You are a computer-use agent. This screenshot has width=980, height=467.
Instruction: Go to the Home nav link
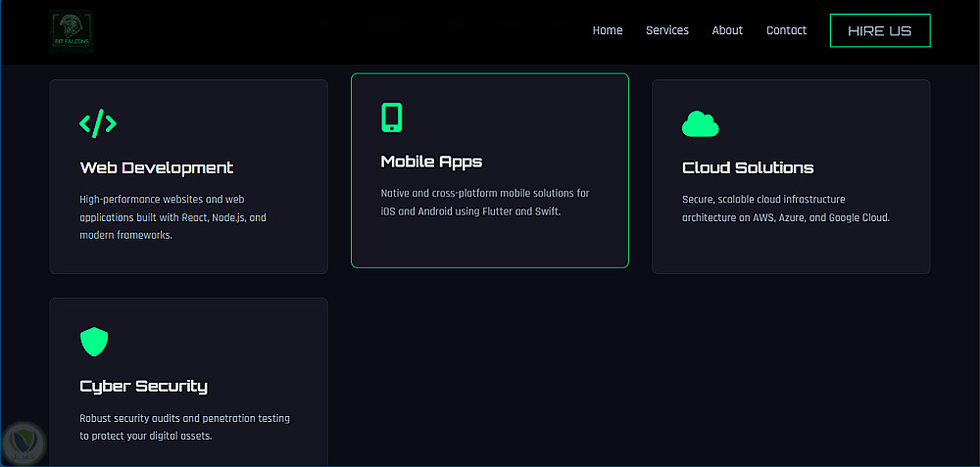coord(608,30)
